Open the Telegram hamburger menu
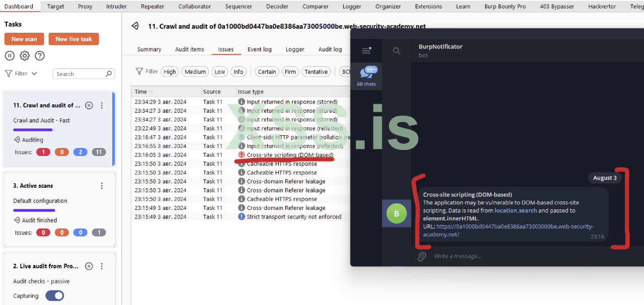This screenshot has width=644, height=305. coord(367,50)
